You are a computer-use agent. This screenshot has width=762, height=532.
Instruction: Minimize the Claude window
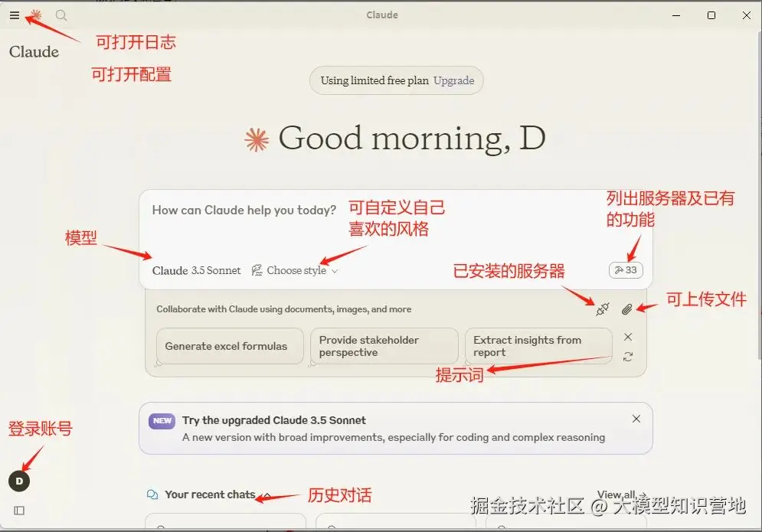[x=676, y=15]
